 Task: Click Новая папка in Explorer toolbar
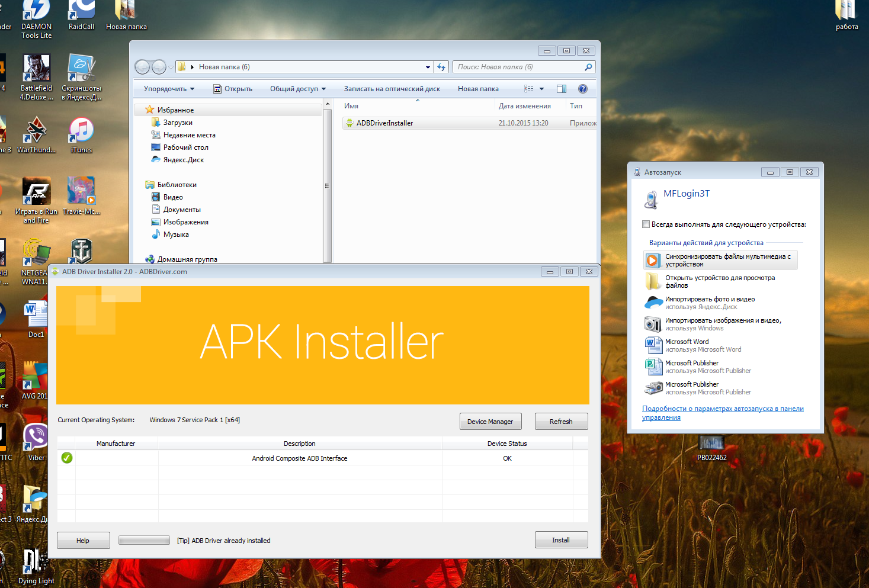point(477,89)
